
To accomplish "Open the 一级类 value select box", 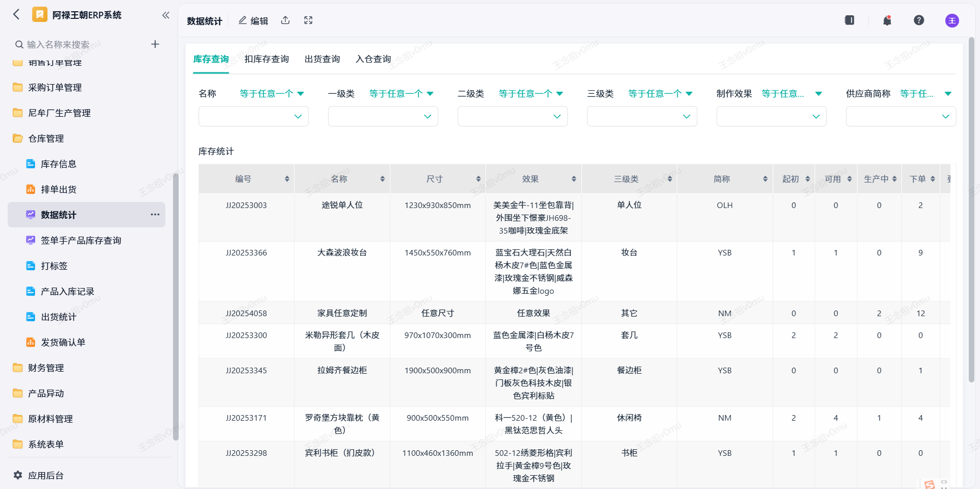I will [x=383, y=116].
